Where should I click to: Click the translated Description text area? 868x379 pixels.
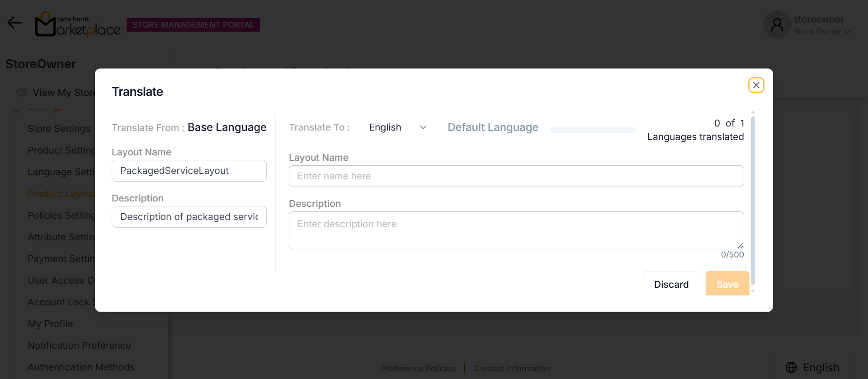coord(516,230)
